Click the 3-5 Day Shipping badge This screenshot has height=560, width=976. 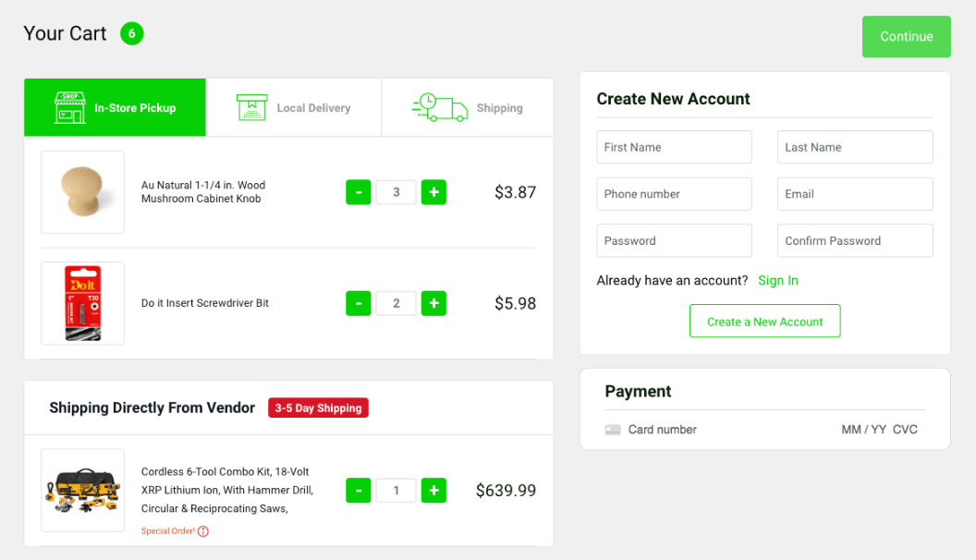pyautogui.click(x=318, y=408)
